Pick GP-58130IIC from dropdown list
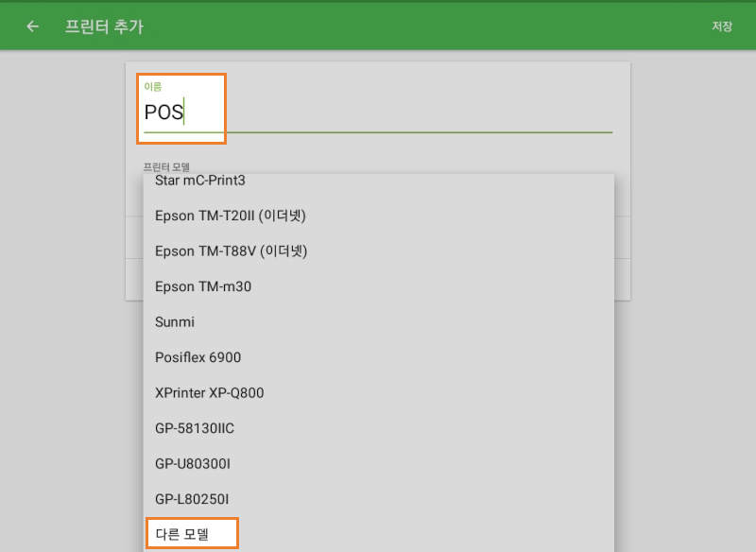Viewport: 756px width, 552px height. (x=379, y=428)
